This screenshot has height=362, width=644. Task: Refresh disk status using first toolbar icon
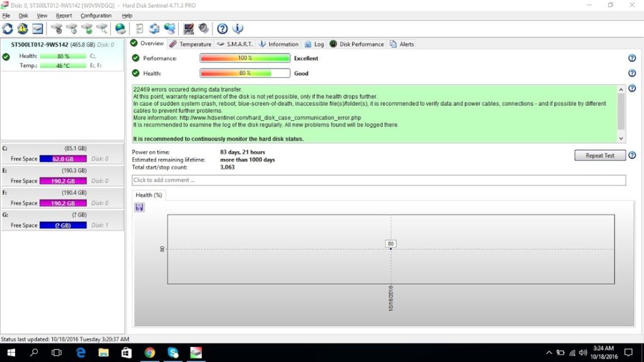[9, 28]
